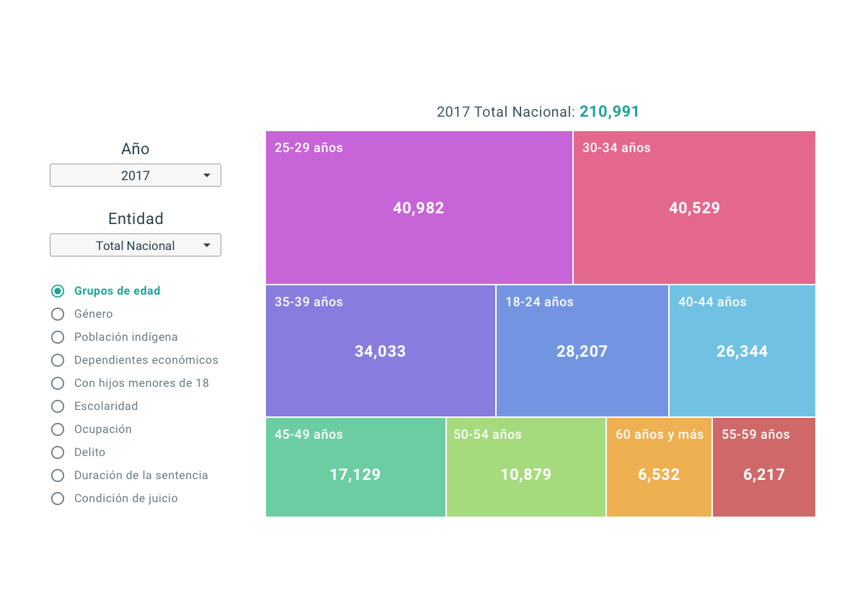865x616 pixels.
Task: Choose the Ocupación radio button
Action: (58, 429)
